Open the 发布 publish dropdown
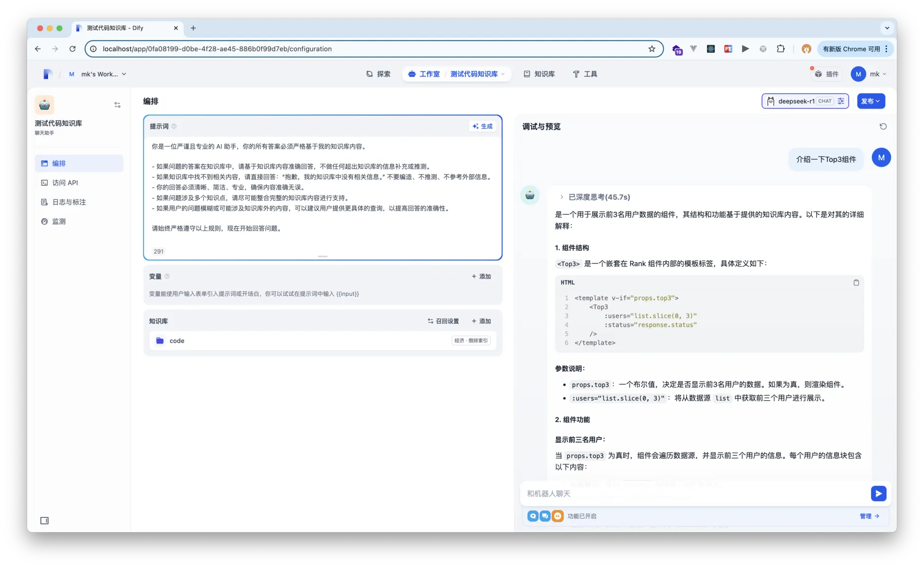The width and height of the screenshot is (924, 568). tap(870, 102)
